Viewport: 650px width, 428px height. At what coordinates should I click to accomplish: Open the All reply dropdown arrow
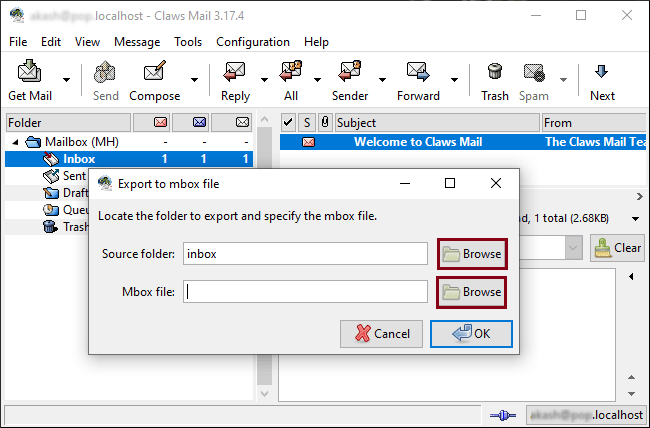[x=317, y=80]
